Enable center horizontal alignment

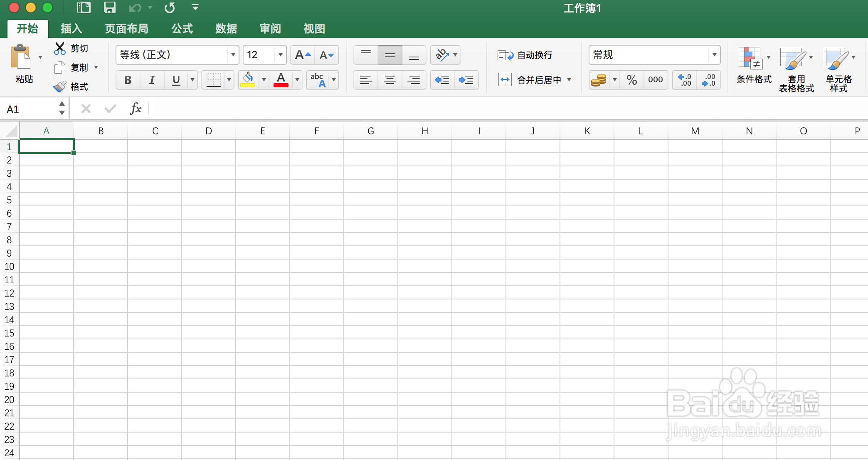(390, 80)
